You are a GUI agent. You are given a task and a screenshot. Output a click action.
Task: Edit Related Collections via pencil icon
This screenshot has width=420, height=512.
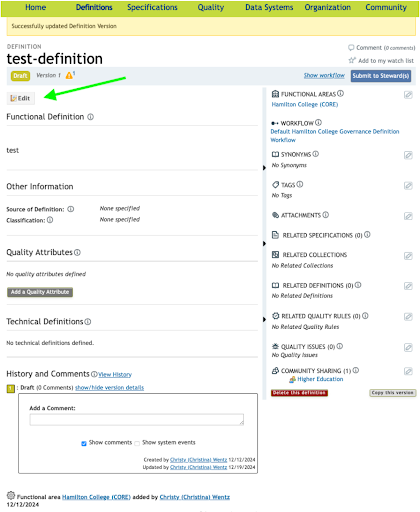[x=408, y=256]
